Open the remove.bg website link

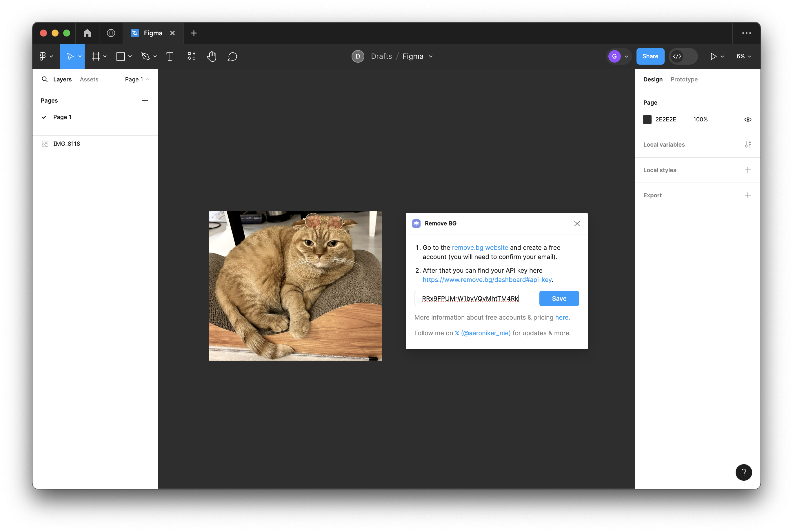[479, 248]
